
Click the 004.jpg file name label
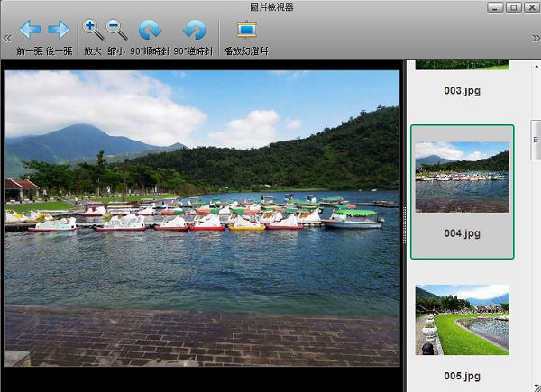click(x=462, y=233)
